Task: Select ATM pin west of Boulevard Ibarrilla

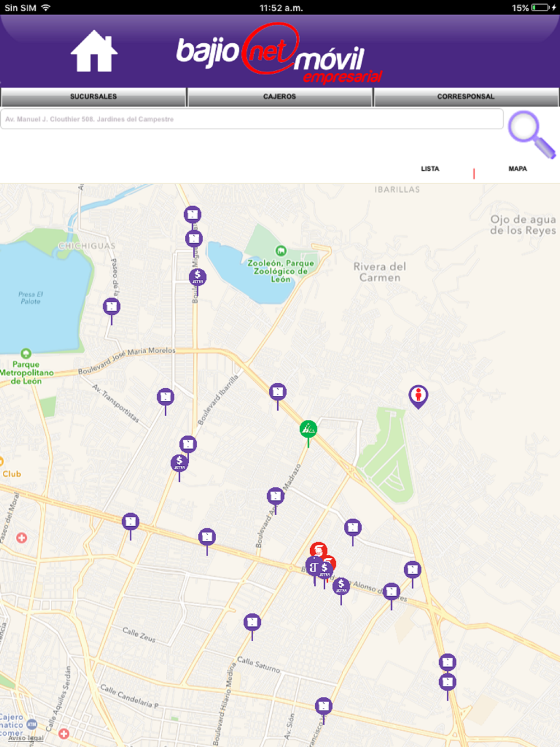Action: point(179,464)
